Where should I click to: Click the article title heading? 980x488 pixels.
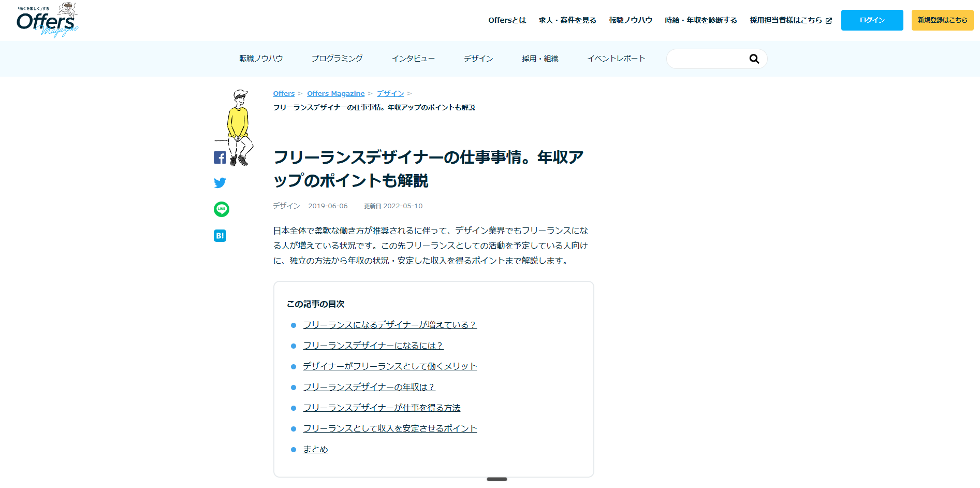[x=429, y=169]
